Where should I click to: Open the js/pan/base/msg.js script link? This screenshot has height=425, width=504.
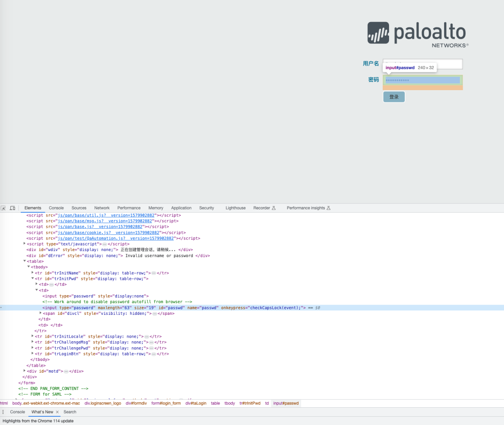click(x=105, y=221)
